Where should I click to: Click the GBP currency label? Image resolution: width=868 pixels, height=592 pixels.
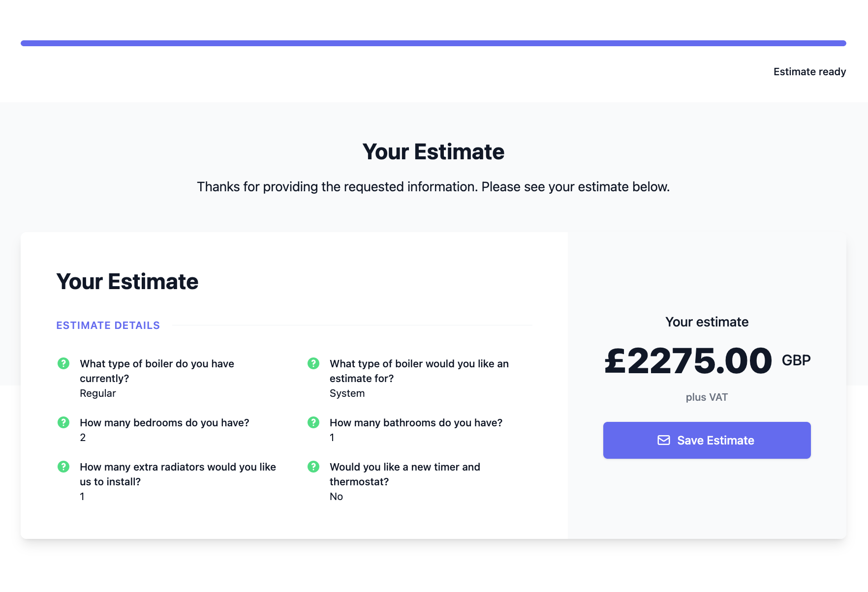(796, 360)
